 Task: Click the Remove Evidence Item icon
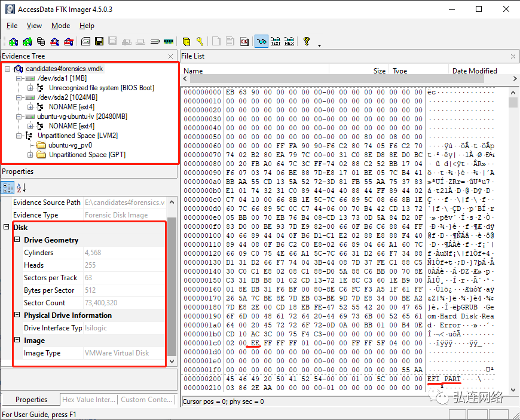55,41
